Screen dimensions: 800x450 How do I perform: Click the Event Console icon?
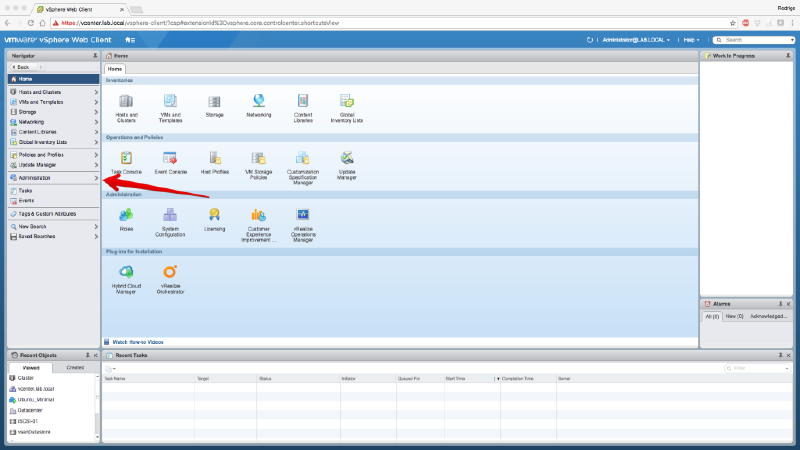coord(170,159)
